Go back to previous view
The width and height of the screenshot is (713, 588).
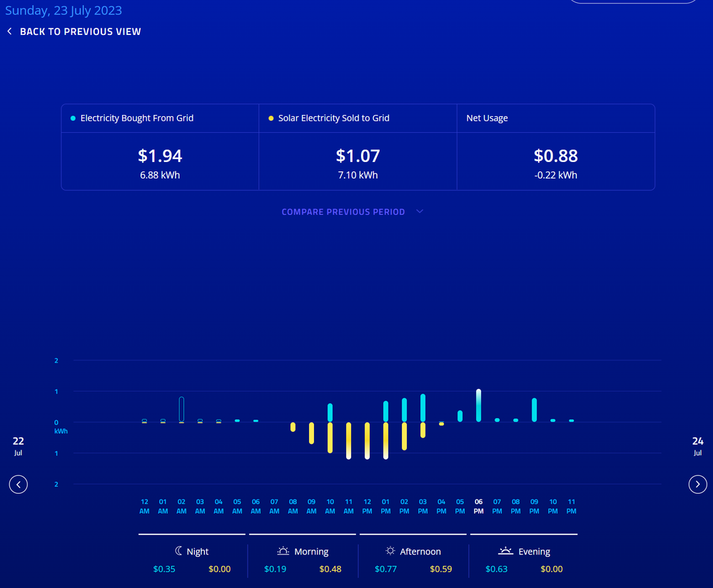tap(80, 31)
